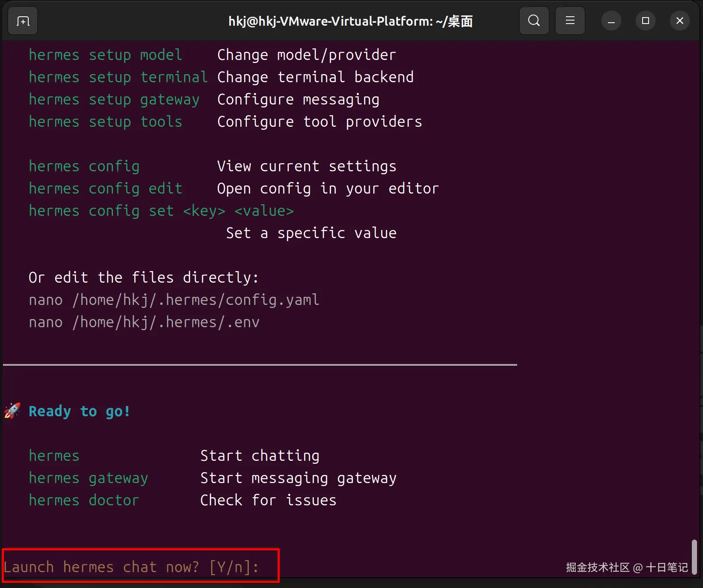Click 'Start chatting' description

(260, 456)
